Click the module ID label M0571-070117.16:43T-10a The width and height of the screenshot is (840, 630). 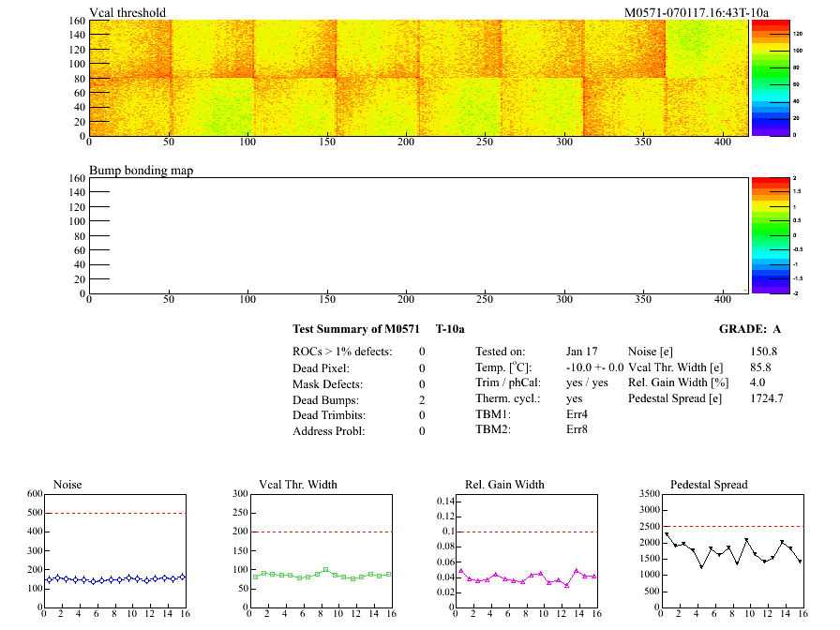[697, 13]
